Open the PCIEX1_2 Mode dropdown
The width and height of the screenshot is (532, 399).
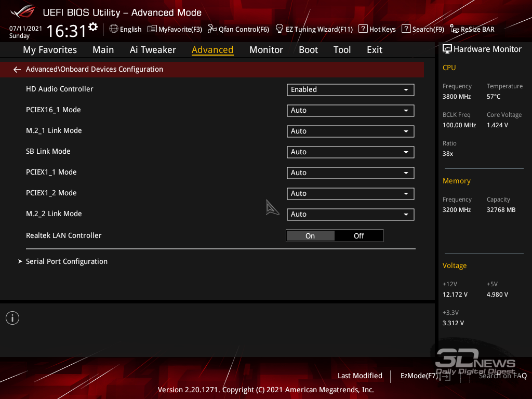(x=351, y=194)
